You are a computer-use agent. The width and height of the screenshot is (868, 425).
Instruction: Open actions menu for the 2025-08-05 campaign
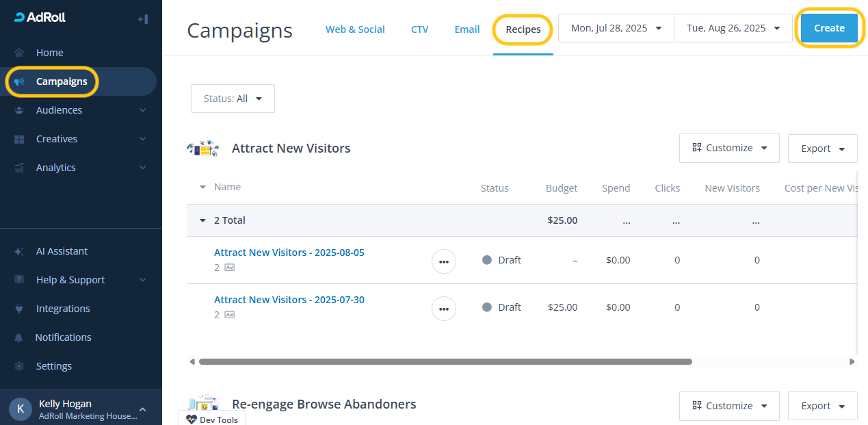click(x=444, y=261)
